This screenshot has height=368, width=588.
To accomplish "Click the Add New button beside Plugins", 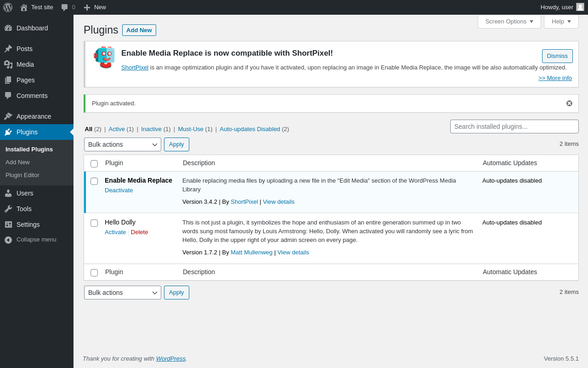I will 139,30.
